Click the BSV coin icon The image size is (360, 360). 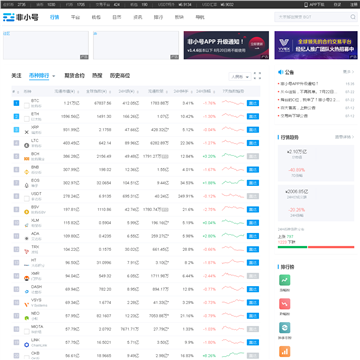click(x=27, y=212)
